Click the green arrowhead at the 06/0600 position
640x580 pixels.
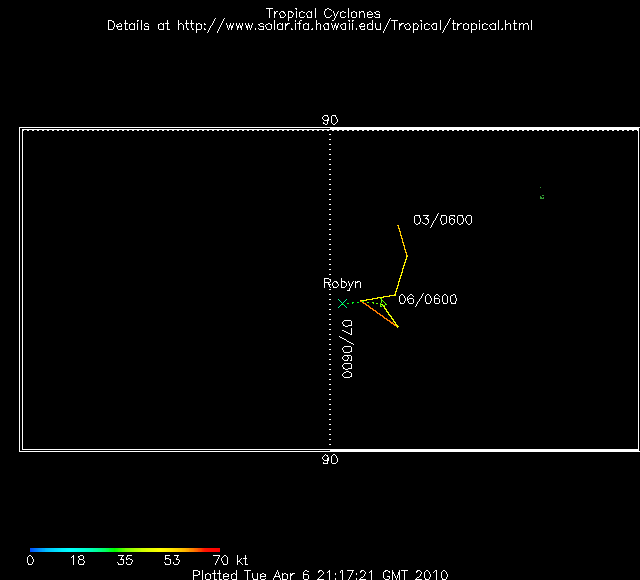[382, 303]
